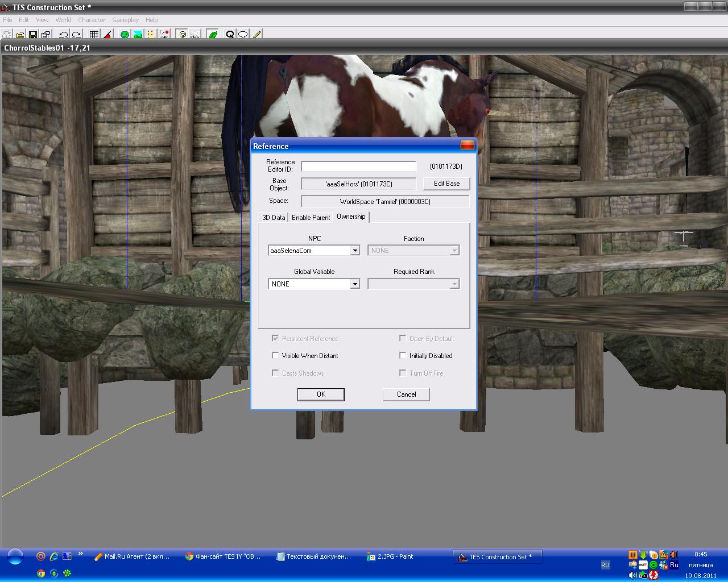Click the RU language bar indicator
The height and width of the screenshot is (582, 728).
(x=605, y=565)
